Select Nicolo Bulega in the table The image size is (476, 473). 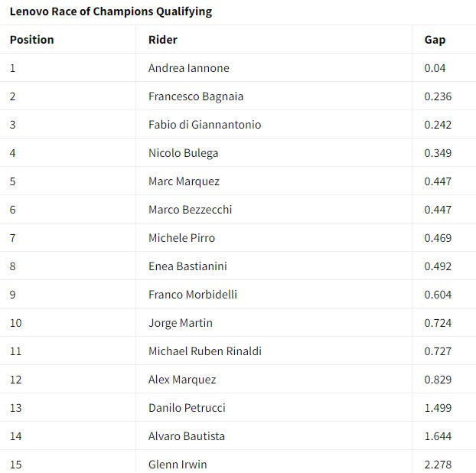(x=183, y=153)
